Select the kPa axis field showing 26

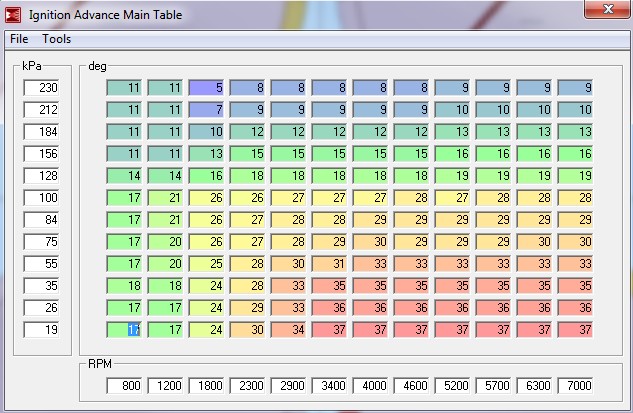pos(41,308)
